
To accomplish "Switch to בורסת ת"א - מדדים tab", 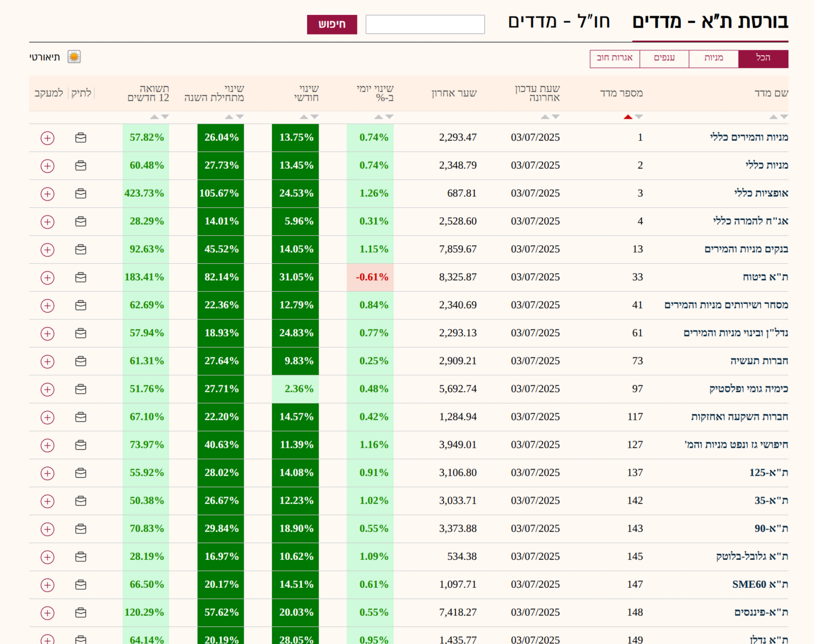I will 710,22.
